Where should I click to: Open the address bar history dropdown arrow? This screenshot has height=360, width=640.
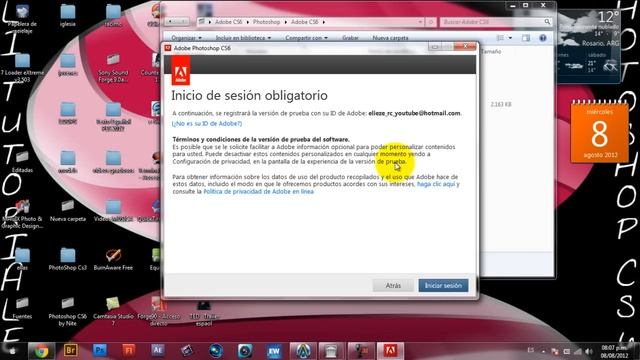click(x=420, y=22)
